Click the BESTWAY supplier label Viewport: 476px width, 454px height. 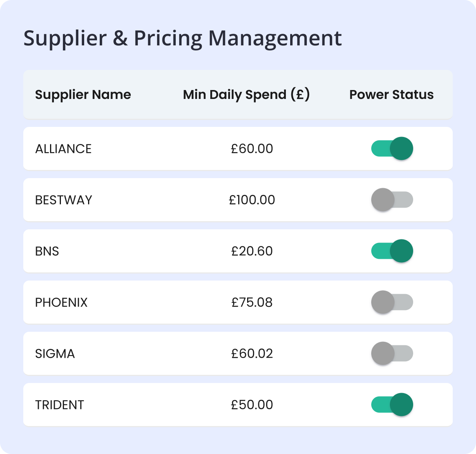point(64,200)
